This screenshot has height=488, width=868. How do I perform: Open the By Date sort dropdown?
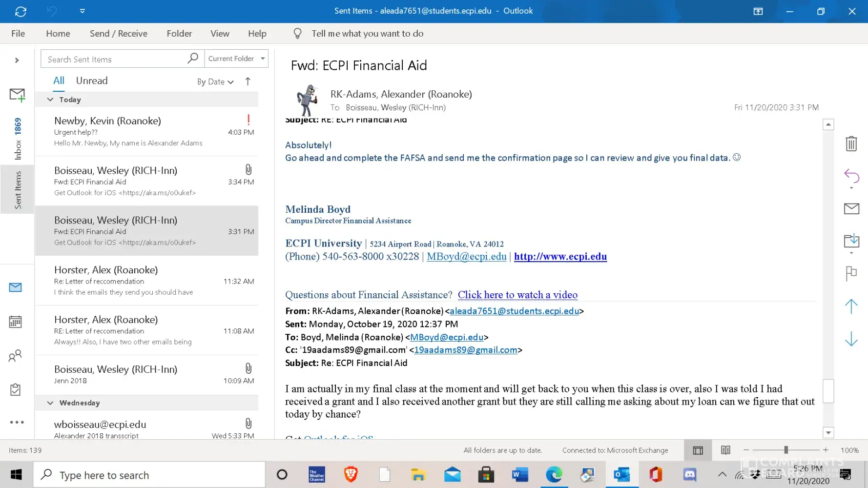pyautogui.click(x=215, y=82)
